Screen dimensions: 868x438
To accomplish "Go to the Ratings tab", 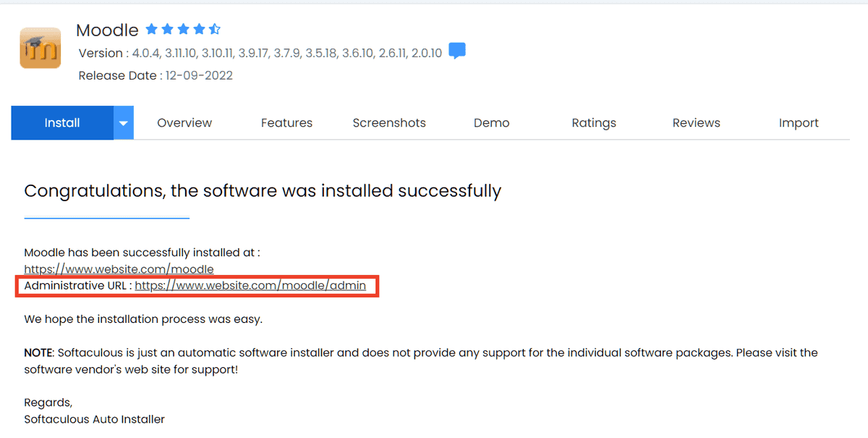I will coord(594,123).
